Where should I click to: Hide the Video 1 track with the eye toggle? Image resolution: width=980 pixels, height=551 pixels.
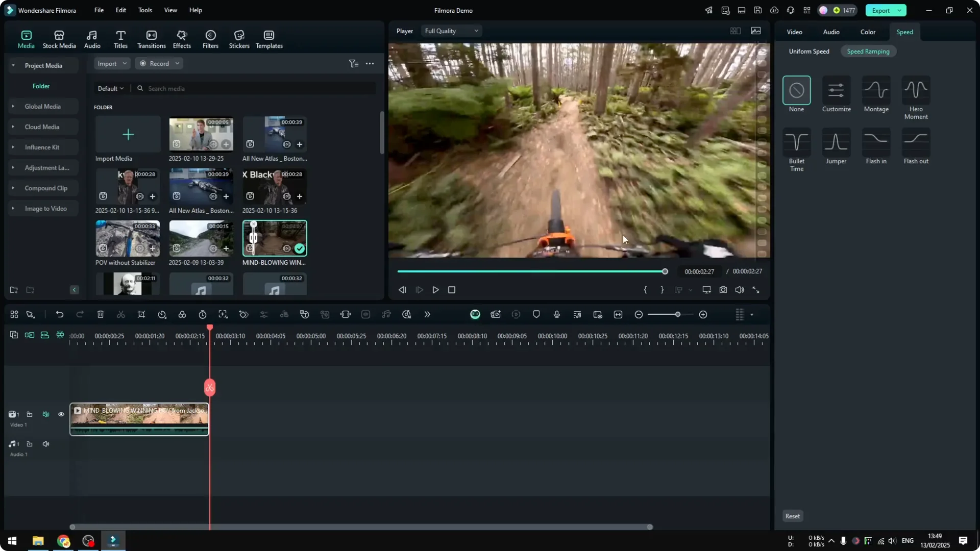point(61,414)
